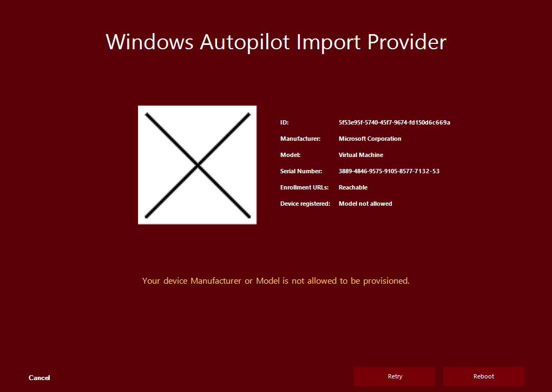Select the Virtual Machine model value
This screenshot has height=392, width=552.
(x=360, y=155)
